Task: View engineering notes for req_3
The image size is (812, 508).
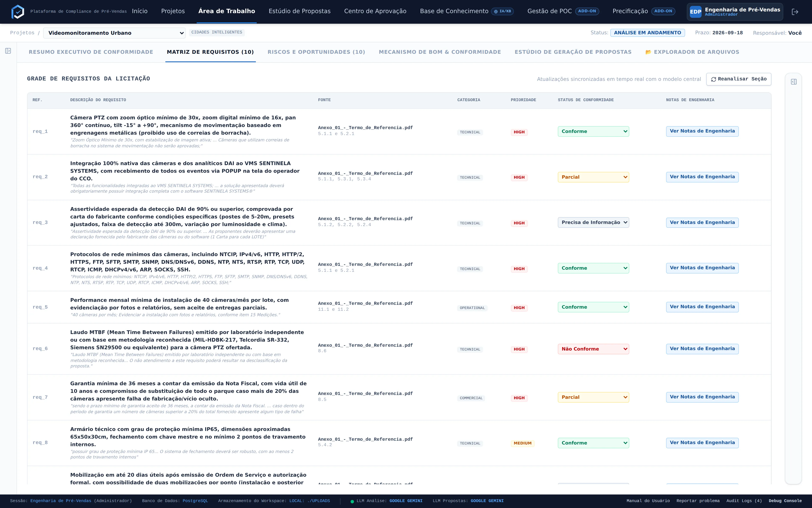Action: (x=702, y=222)
